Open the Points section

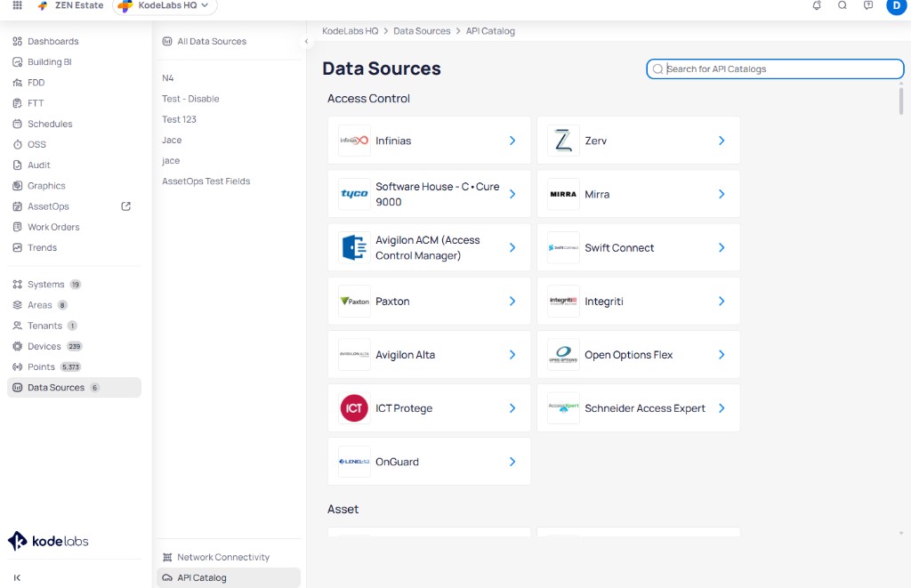(x=74, y=366)
